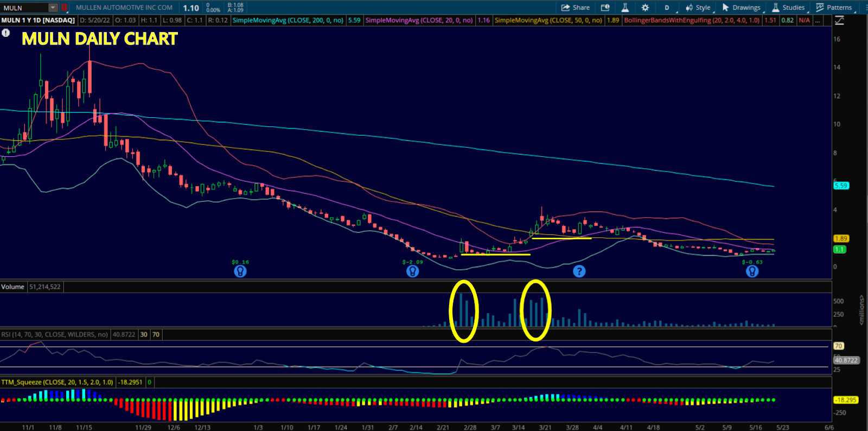Image resolution: width=868 pixels, height=431 pixels.
Task: Click the TTM_Squeeze 0 value box
Action: point(149,382)
